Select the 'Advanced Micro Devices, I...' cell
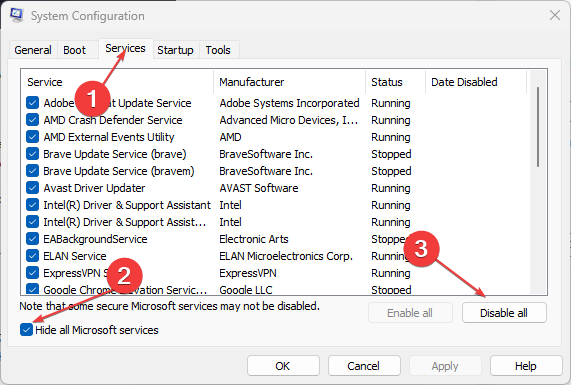571x385 pixels. click(x=289, y=120)
